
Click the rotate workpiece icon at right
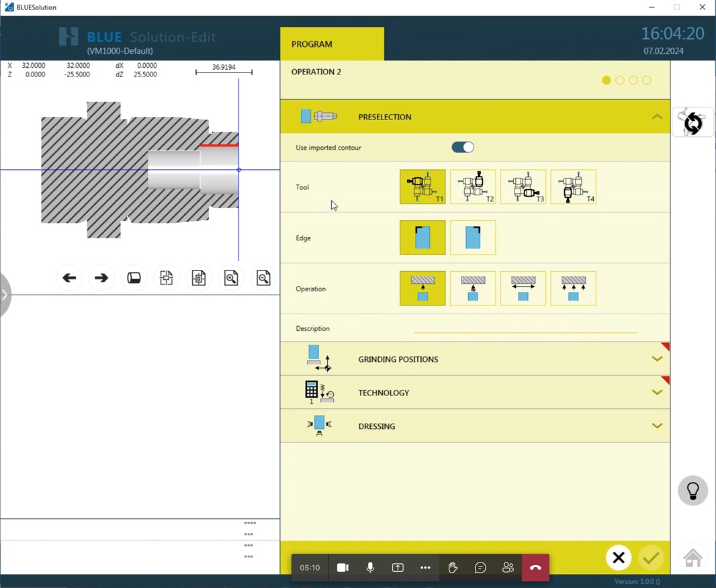pyautogui.click(x=692, y=123)
